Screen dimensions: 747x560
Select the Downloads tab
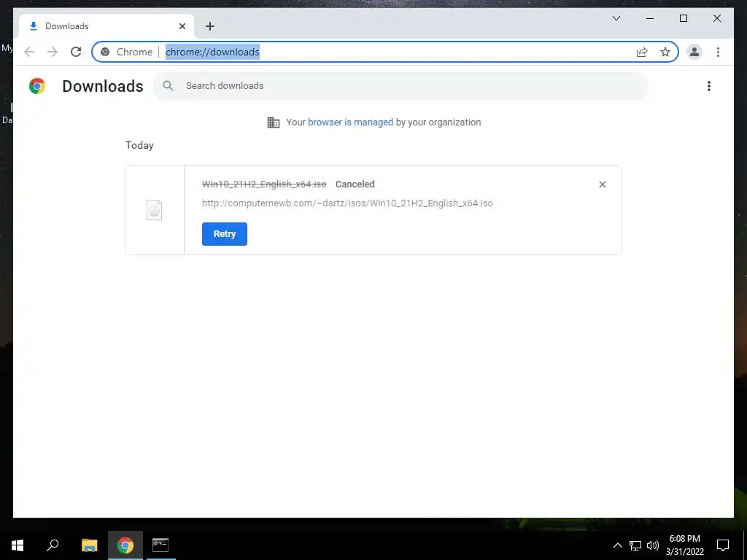pos(107,26)
